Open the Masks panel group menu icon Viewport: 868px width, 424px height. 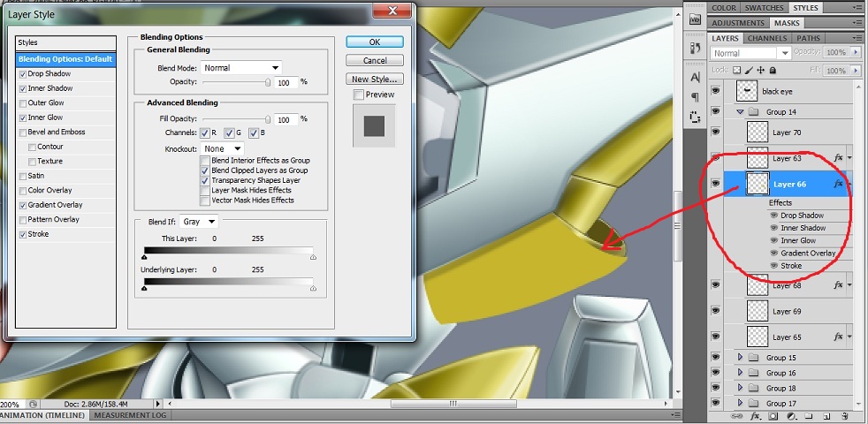(858, 23)
